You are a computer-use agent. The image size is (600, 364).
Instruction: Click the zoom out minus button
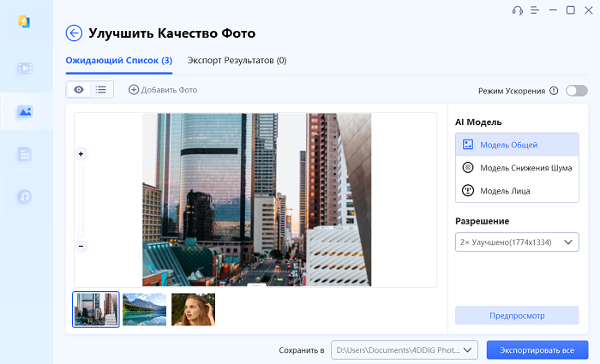[x=81, y=246]
